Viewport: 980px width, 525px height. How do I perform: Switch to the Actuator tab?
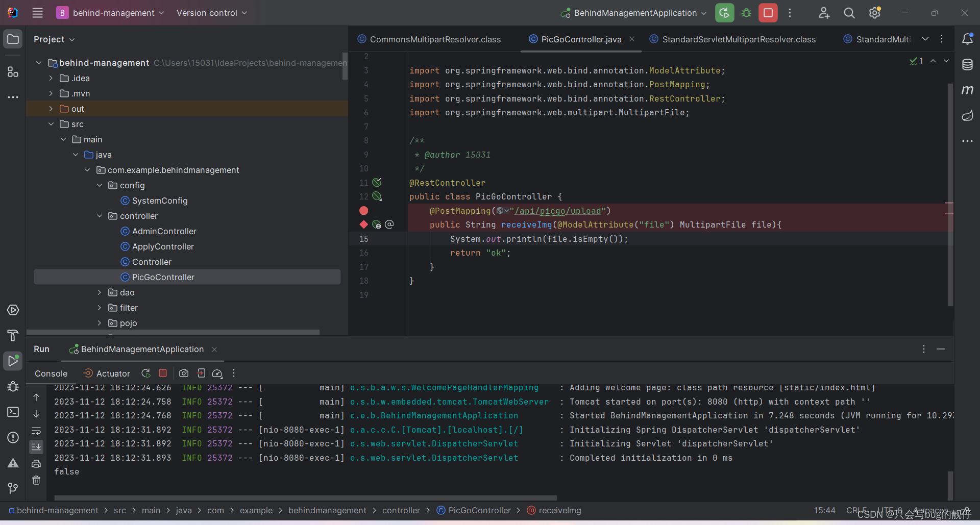[107, 373]
